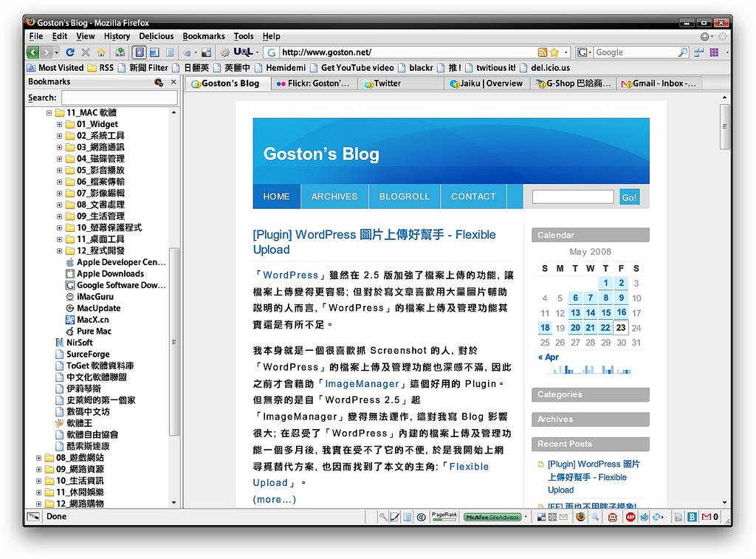Click the « Apr calendar link
The width and height of the screenshot is (756, 559).
point(549,357)
